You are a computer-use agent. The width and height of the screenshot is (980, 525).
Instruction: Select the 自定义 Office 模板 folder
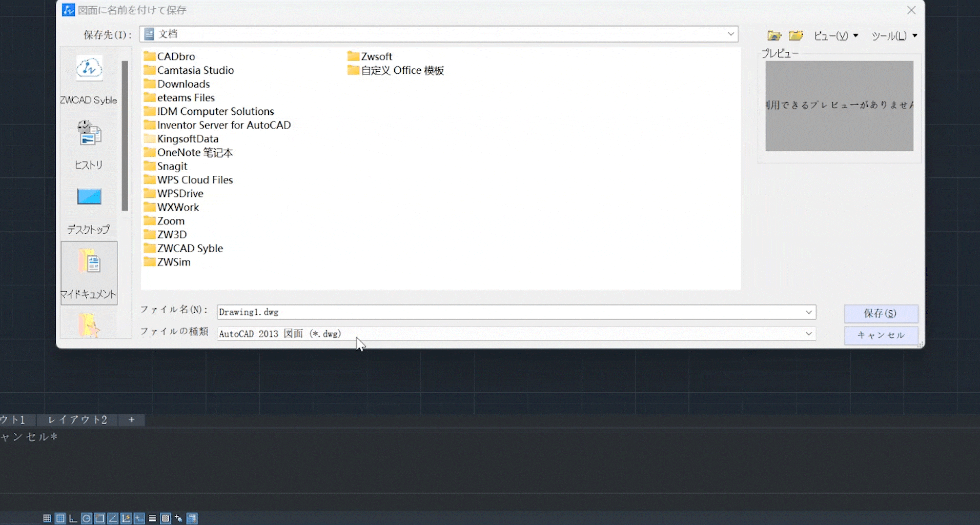click(396, 70)
